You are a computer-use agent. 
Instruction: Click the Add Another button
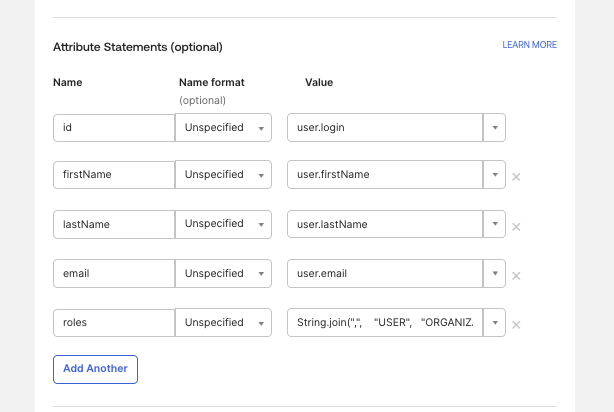pyautogui.click(x=96, y=369)
